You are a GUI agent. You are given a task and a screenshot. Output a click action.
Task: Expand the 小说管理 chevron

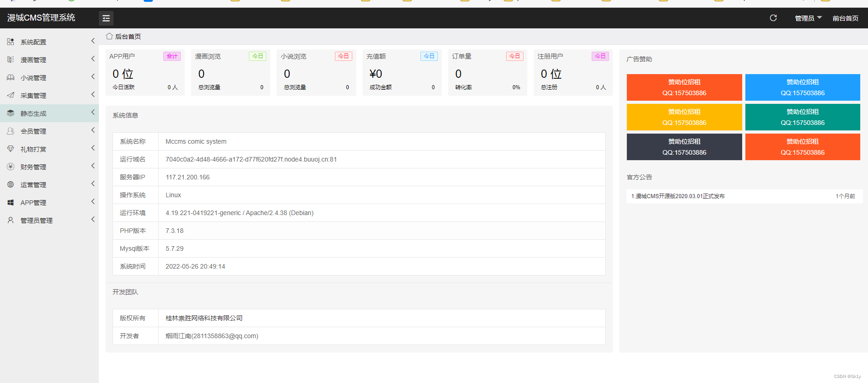point(93,77)
